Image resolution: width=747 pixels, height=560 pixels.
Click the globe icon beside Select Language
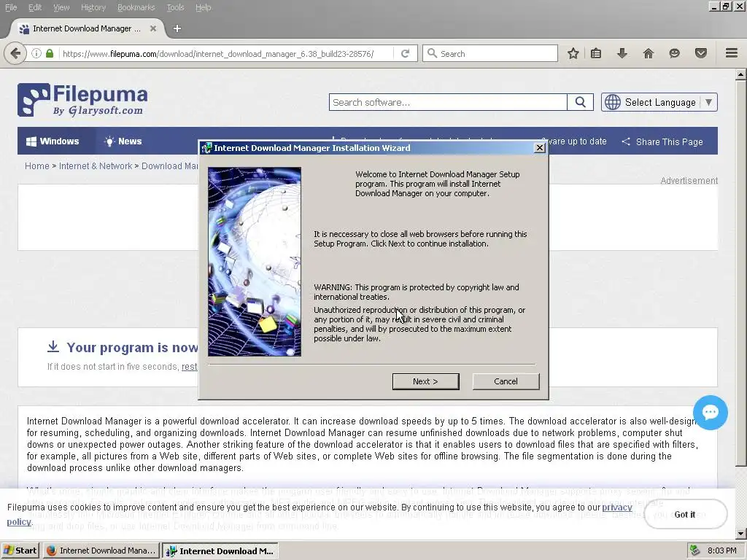click(613, 102)
